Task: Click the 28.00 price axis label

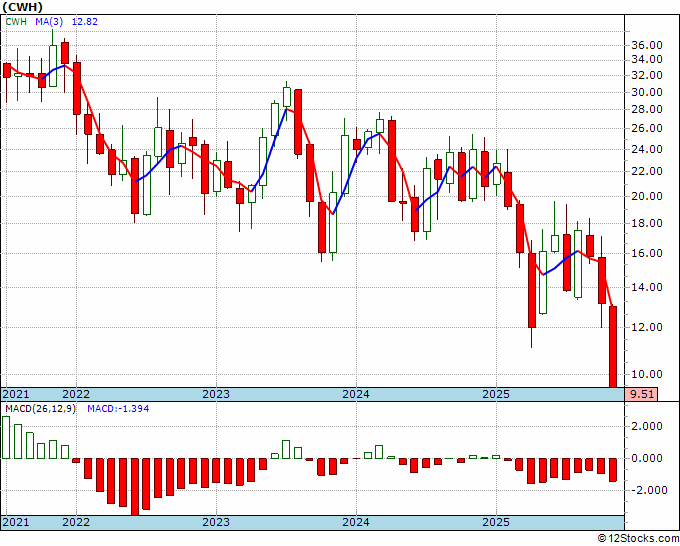Action: click(x=647, y=109)
